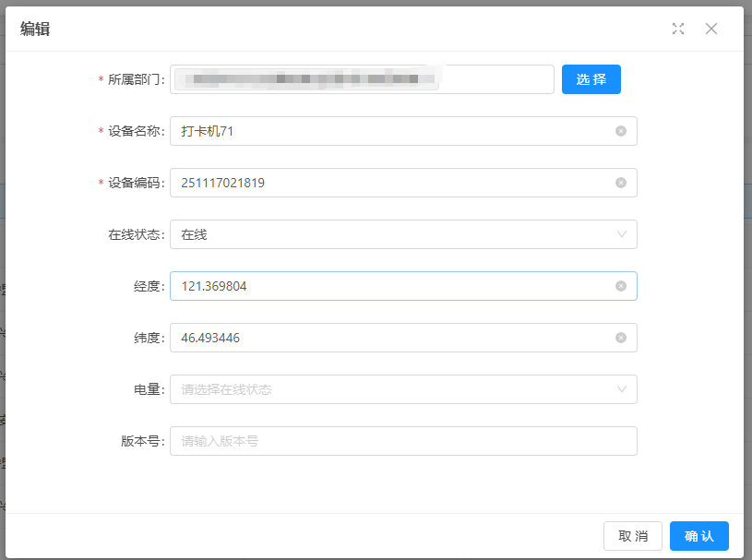This screenshot has height=560, width=752.
Task: Click the 版本号 input field
Action: pyautogui.click(x=403, y=441)
